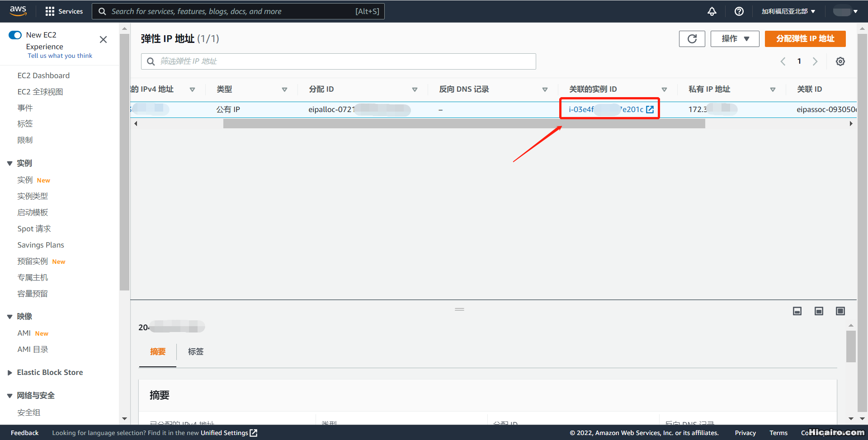Collapse the detail pane using the minimized layout toggle

click(x=797, y=311)
